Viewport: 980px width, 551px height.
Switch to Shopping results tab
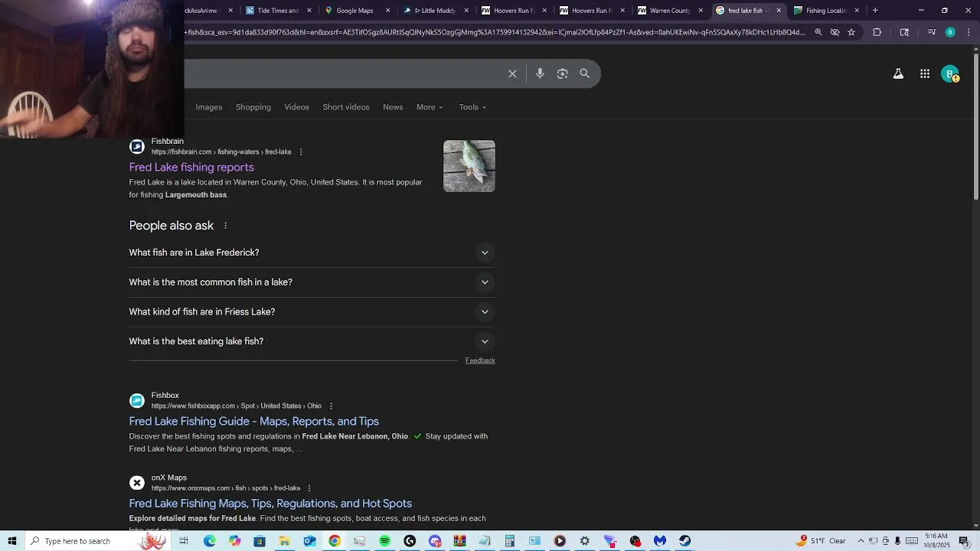(x=253, y=107)
